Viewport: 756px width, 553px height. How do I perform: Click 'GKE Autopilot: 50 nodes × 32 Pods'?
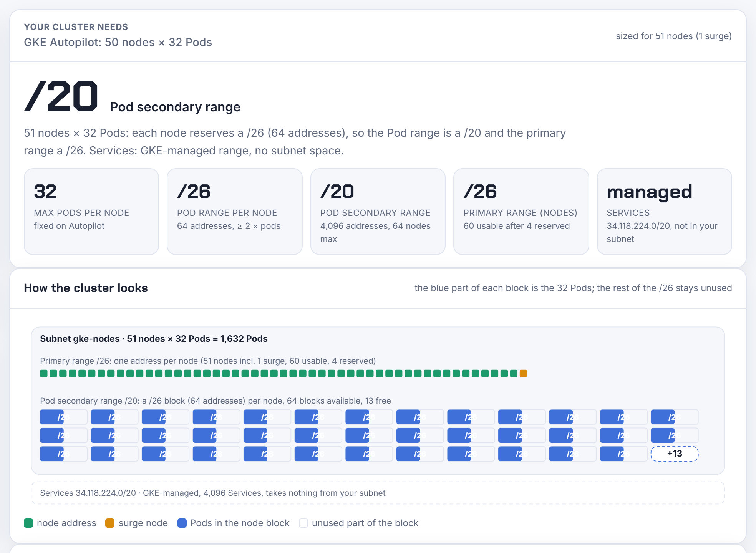tap(118, 42)
